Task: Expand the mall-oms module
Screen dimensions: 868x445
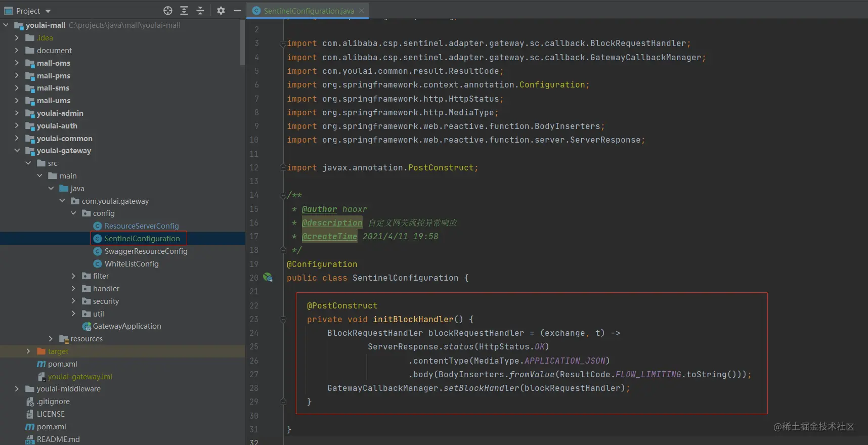Action: (17, 63)
